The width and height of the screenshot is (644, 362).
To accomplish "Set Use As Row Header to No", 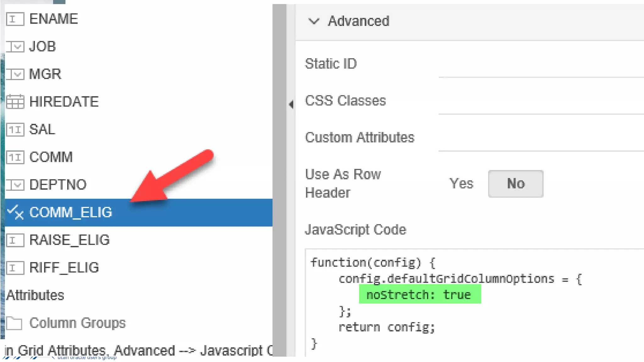I will (515, 184).
